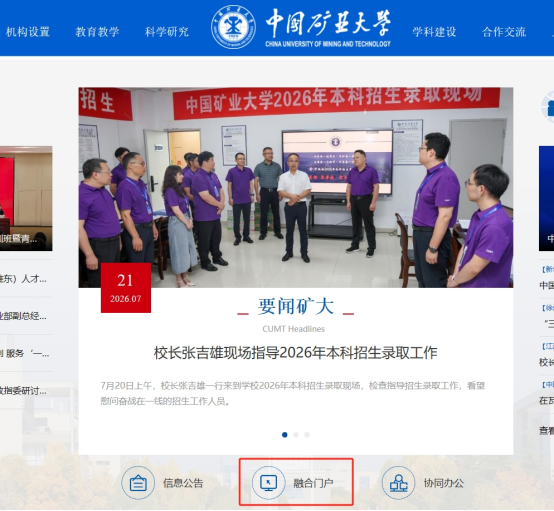Click the left news thumbnail with red backdrop

[x=26, y=198]
